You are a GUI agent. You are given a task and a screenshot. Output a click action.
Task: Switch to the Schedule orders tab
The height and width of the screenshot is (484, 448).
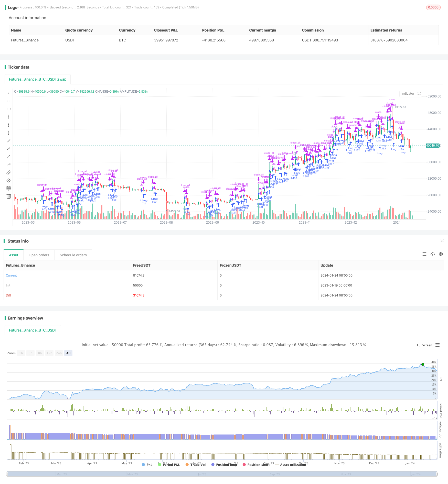73,255
